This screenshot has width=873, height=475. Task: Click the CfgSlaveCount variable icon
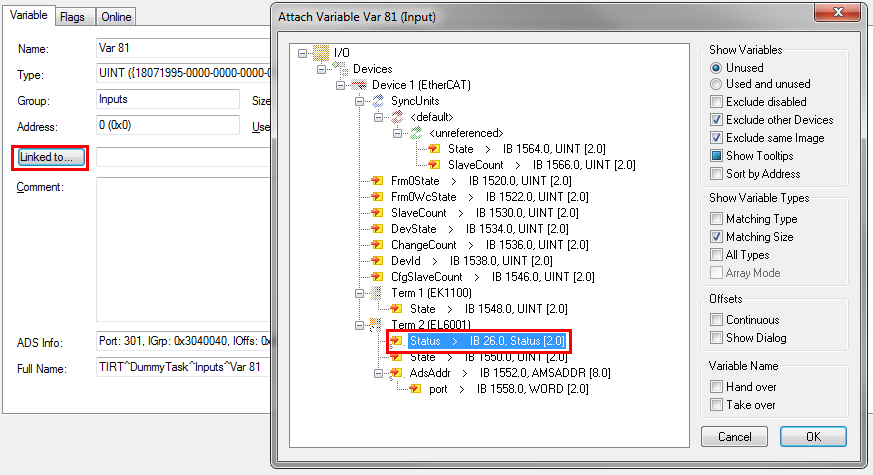tap(377, 277)
